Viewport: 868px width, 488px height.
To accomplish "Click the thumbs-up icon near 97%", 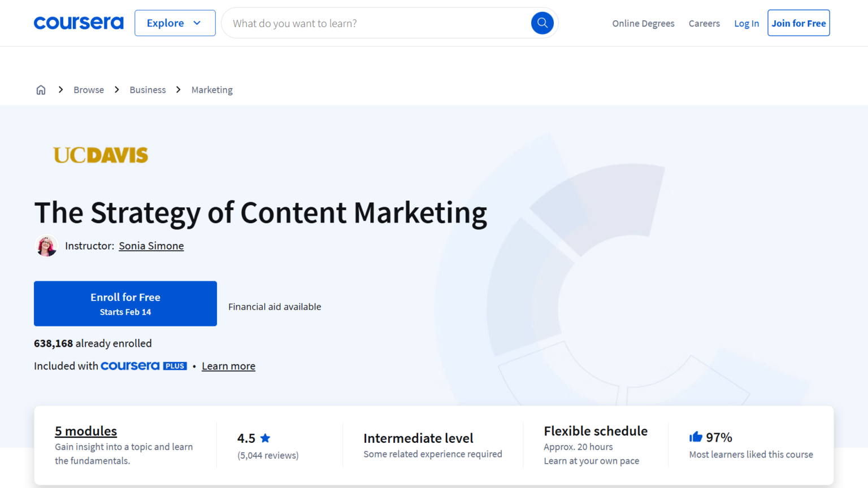I will 696,436.
